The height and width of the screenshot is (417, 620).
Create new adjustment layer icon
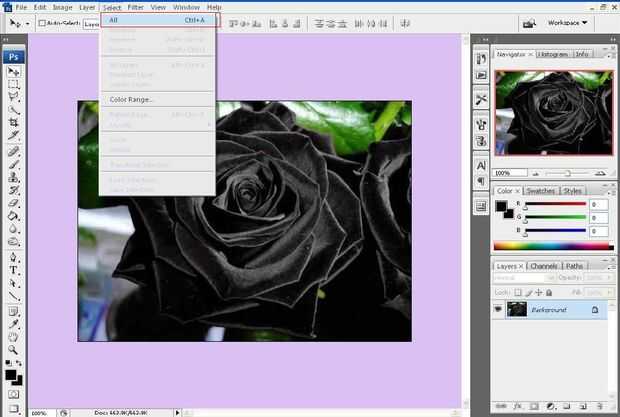(x=550, y=406)
